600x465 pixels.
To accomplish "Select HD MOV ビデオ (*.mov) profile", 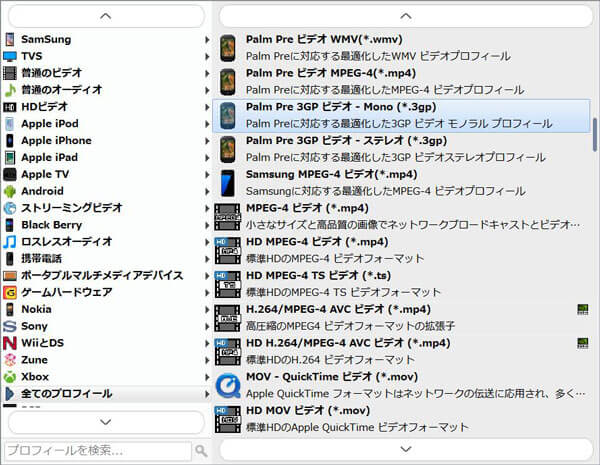I will [402, 419].
